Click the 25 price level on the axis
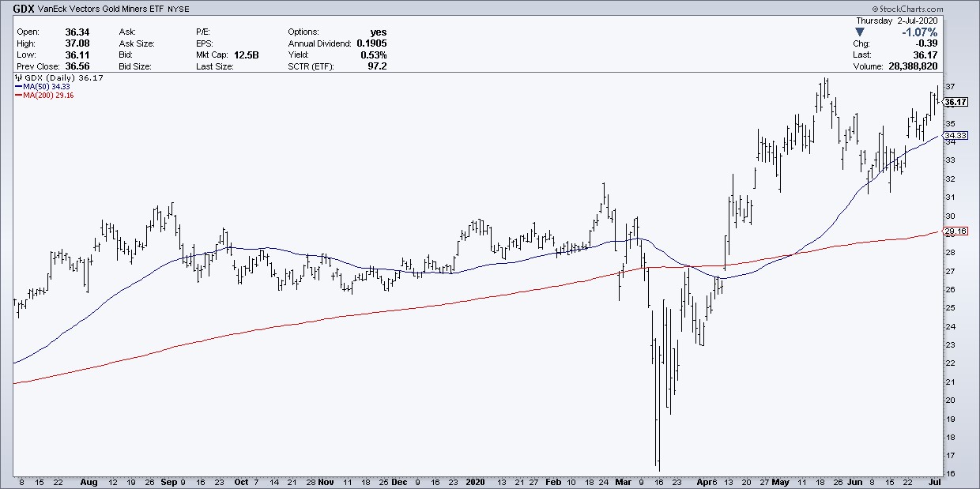Image resolution: width=980 pixels, height=489 pixels. [x=950, y=307]
